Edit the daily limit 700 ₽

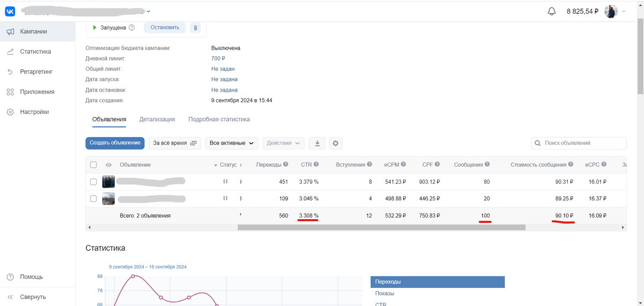pos(218,58)
